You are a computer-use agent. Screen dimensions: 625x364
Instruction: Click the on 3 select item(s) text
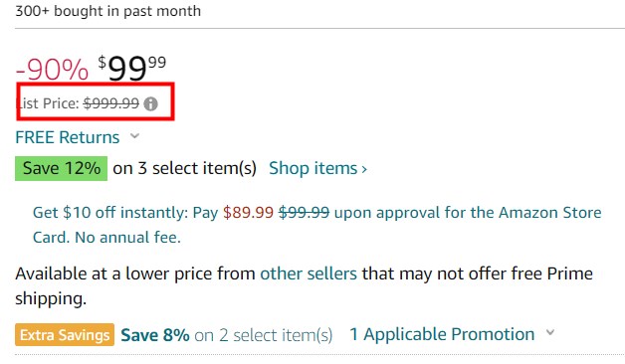coord(184,168)
